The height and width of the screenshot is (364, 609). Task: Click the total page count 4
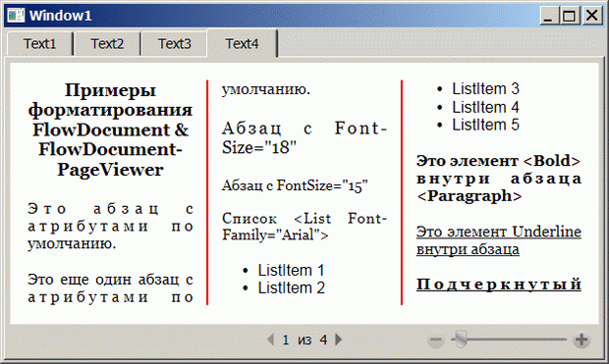(x=323, y=339)
